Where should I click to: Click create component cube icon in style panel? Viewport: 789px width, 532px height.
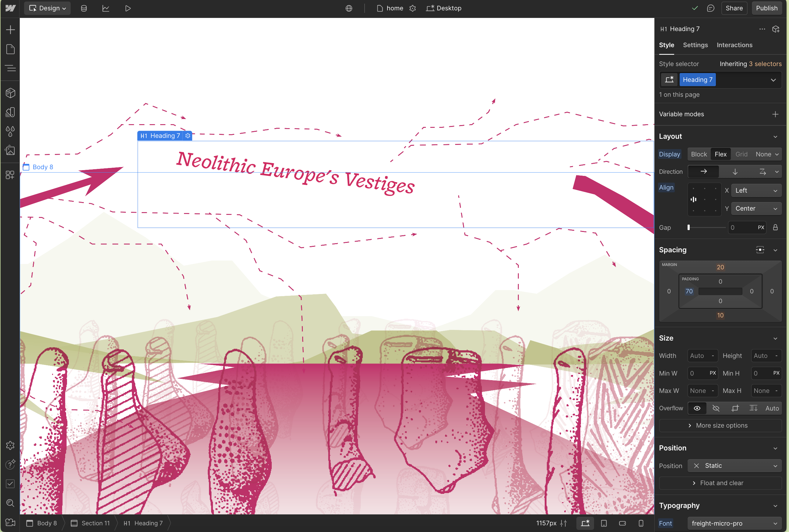point(776,29)
